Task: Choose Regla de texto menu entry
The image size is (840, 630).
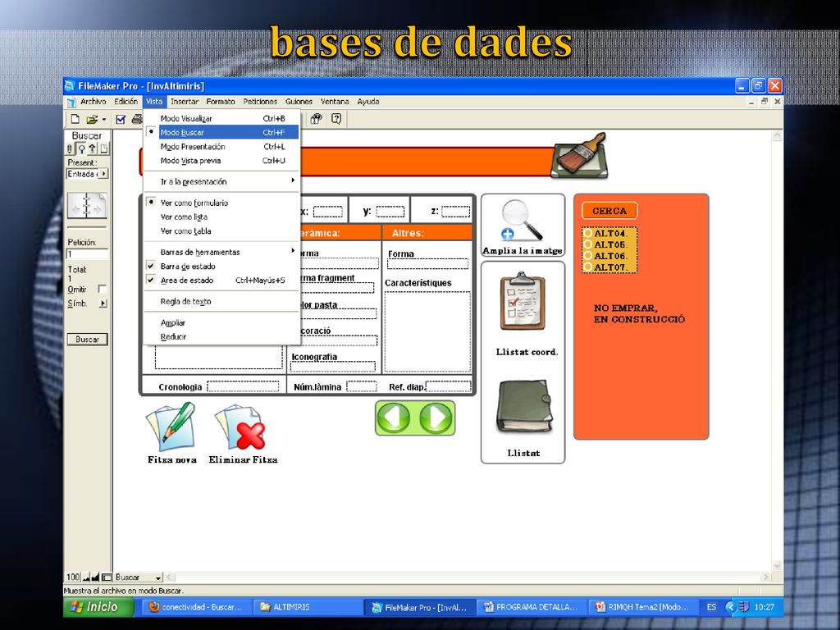Action: click(x=221, y=302)
